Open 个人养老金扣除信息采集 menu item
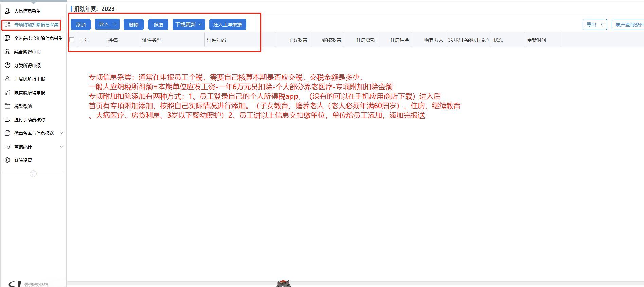 [38, 38]
